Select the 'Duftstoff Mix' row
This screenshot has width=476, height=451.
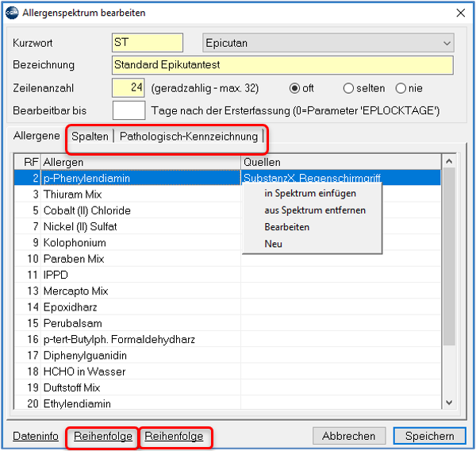tap(228, 387)
